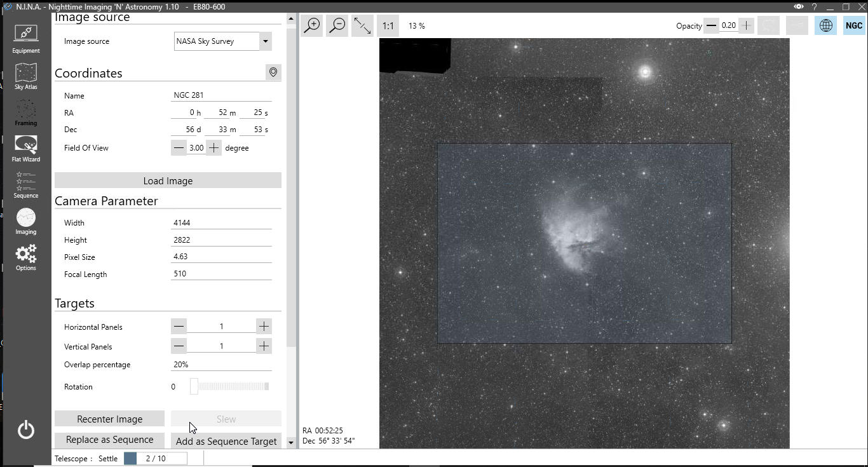The width and height of the screenshot is (868, 467).
Task: Go to the Sequence section
Action: coord(25,184)
